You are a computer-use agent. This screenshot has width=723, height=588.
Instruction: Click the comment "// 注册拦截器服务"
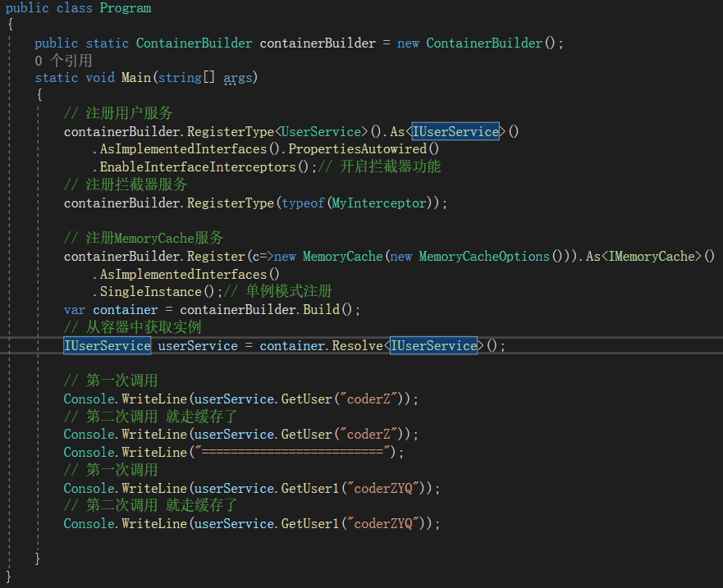126,185
